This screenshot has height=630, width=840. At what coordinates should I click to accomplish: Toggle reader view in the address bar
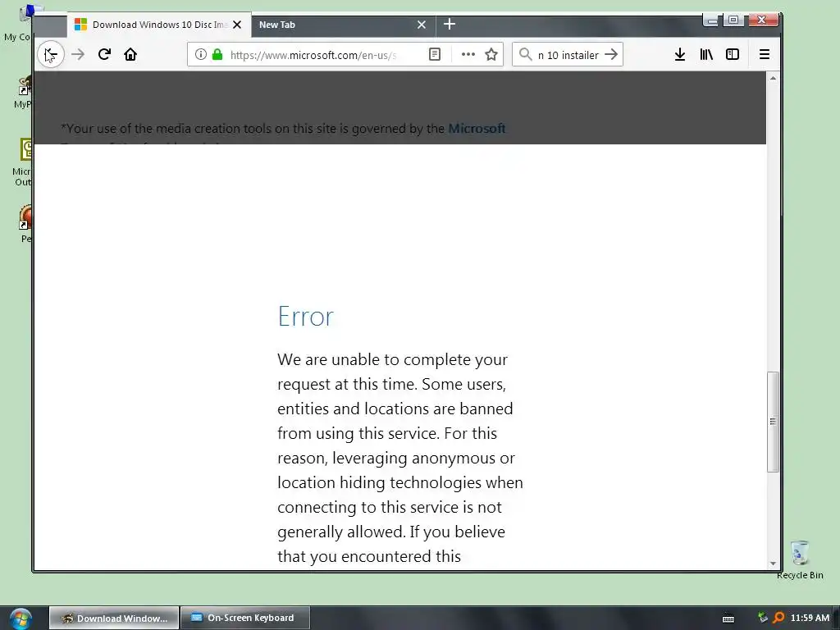coord(435,55)
